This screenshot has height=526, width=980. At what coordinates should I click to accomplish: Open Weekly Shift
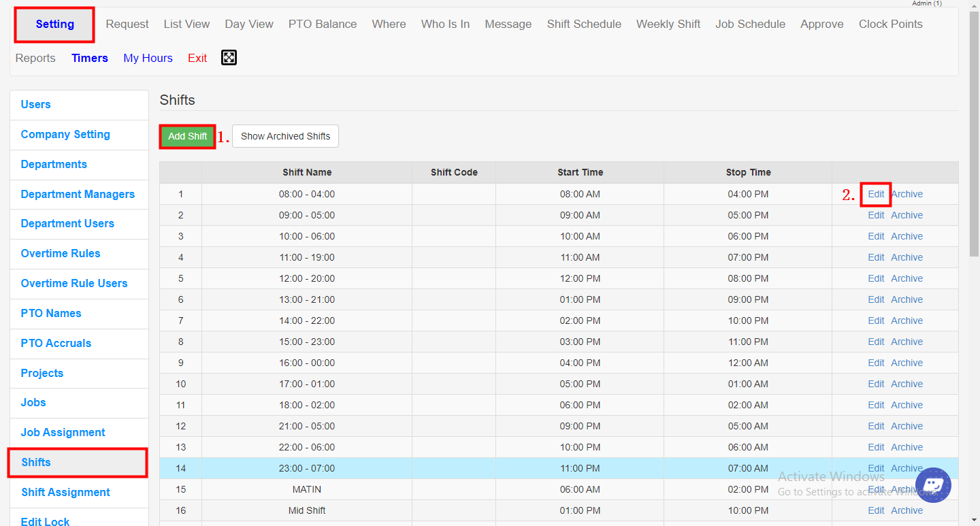point(668,24)
